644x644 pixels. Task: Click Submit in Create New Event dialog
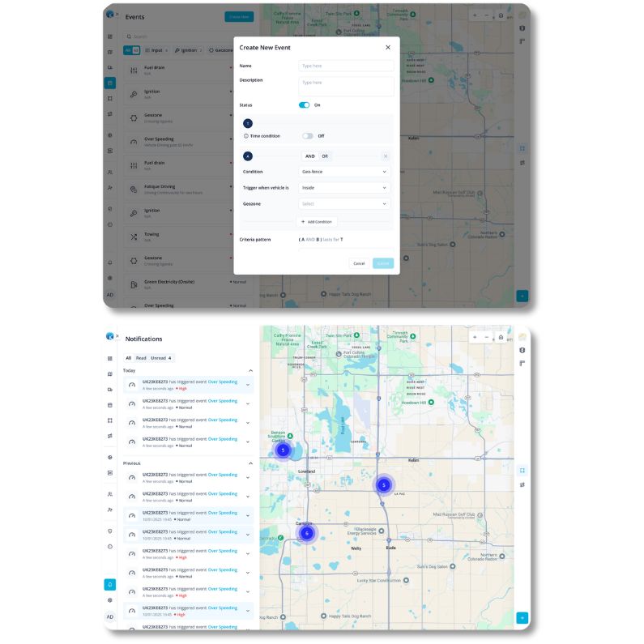[383, 263]
